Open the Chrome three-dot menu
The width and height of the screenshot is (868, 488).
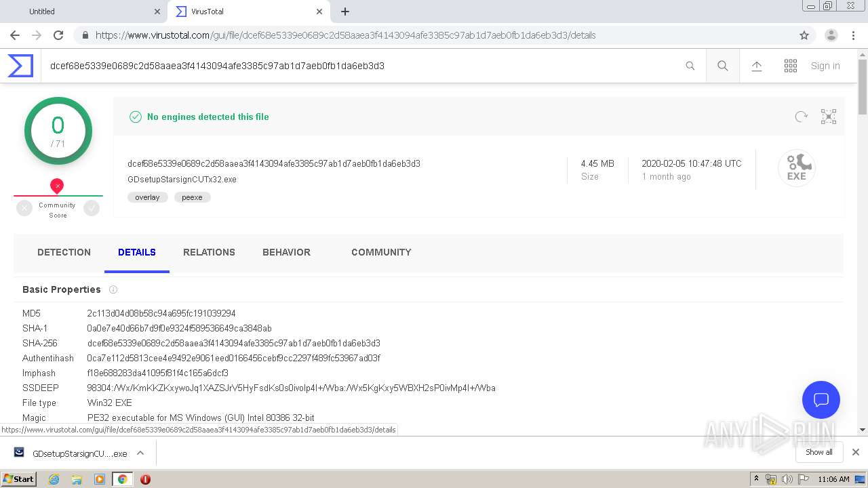(x=853, y=35)
